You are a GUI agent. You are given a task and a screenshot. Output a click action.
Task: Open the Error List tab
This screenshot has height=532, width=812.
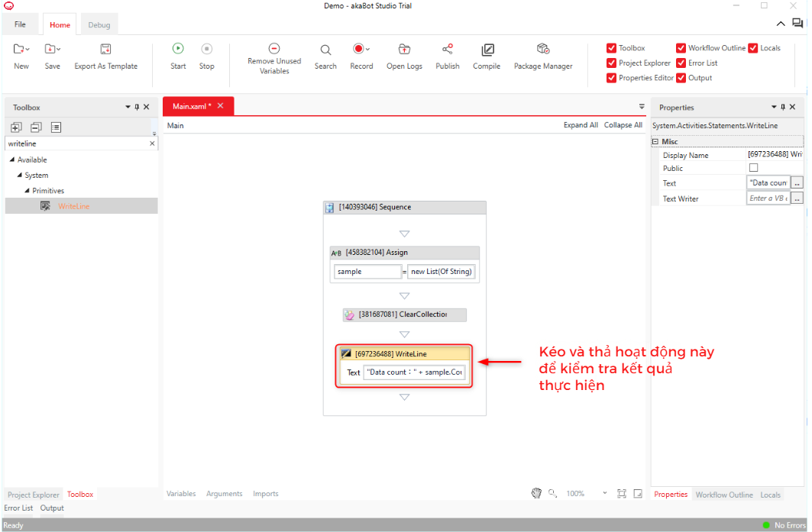coord(18,508)
